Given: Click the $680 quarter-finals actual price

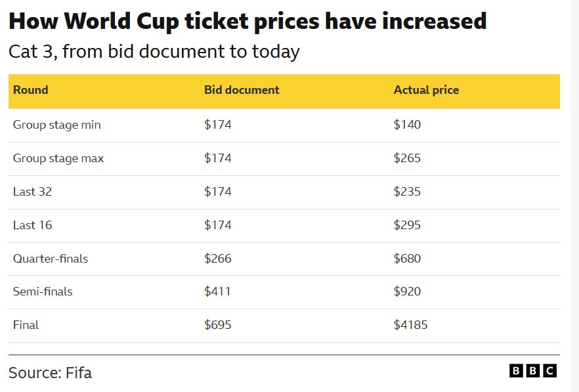Looking at the screenshot, I should coord(407,259).
